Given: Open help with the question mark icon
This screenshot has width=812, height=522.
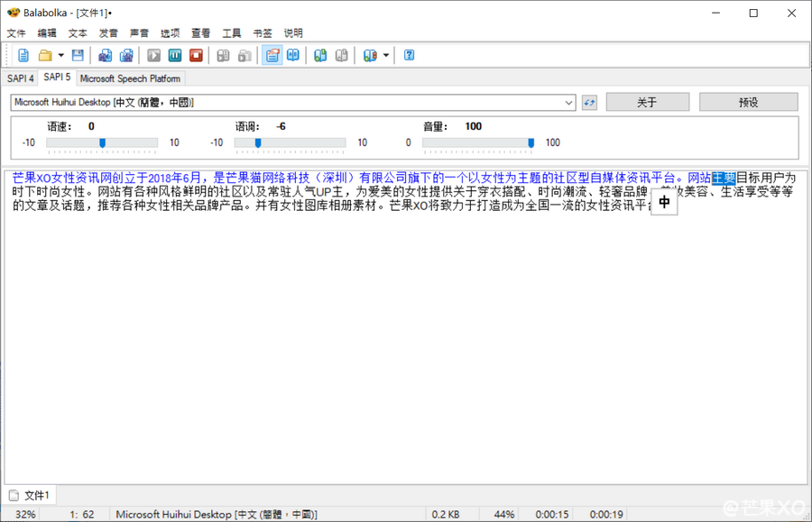Looking at the screenshot, I should 409,55.
